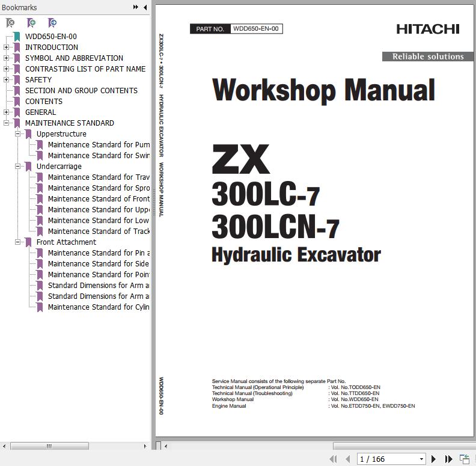Viewport: 476px width, 466px height.
Task: Click the panel splitter handle between panes
Action: click(154, 202)
